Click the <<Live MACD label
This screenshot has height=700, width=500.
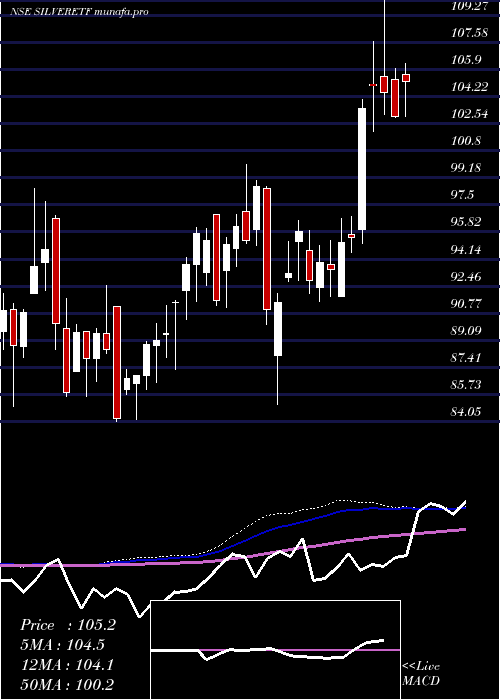(x=421, y=674)
